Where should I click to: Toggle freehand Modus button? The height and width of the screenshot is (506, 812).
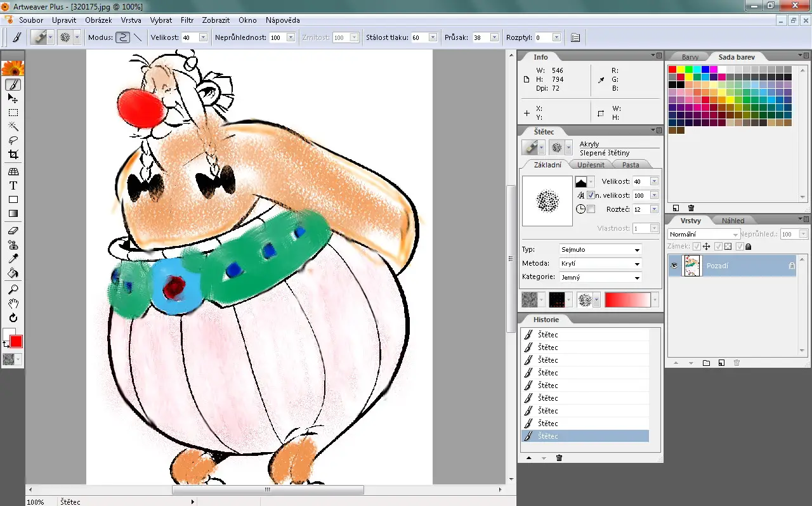pos(123,37)
